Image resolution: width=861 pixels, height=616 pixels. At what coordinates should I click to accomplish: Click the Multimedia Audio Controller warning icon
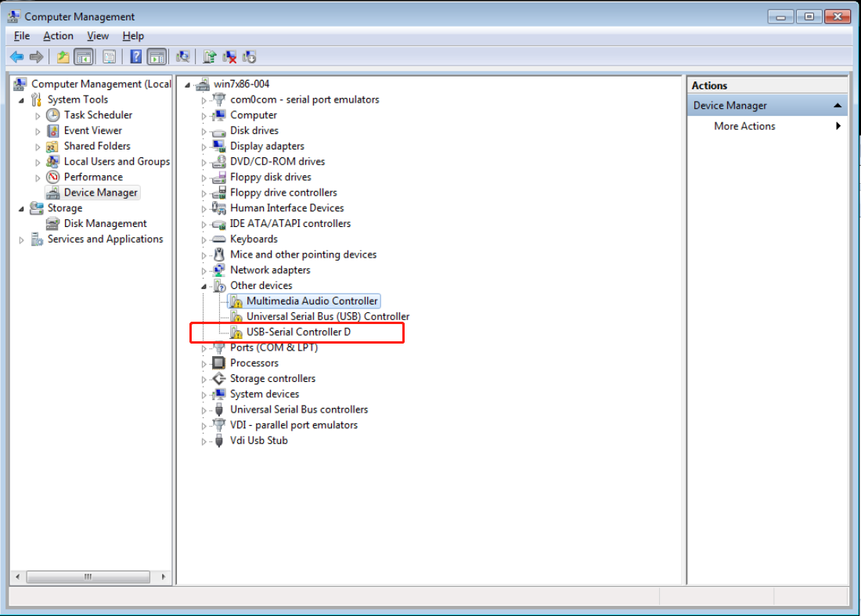(x=236, y=301)
